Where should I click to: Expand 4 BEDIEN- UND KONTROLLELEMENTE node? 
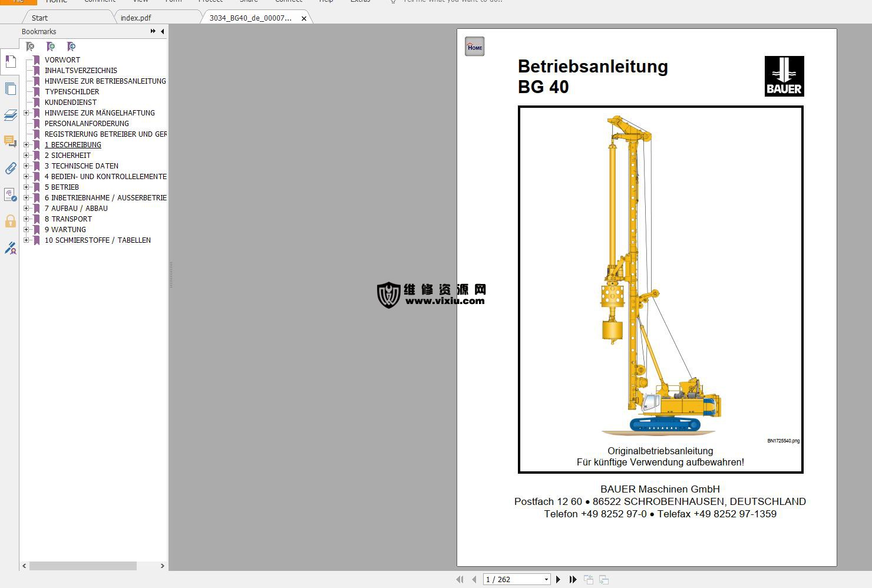(26, 176)
